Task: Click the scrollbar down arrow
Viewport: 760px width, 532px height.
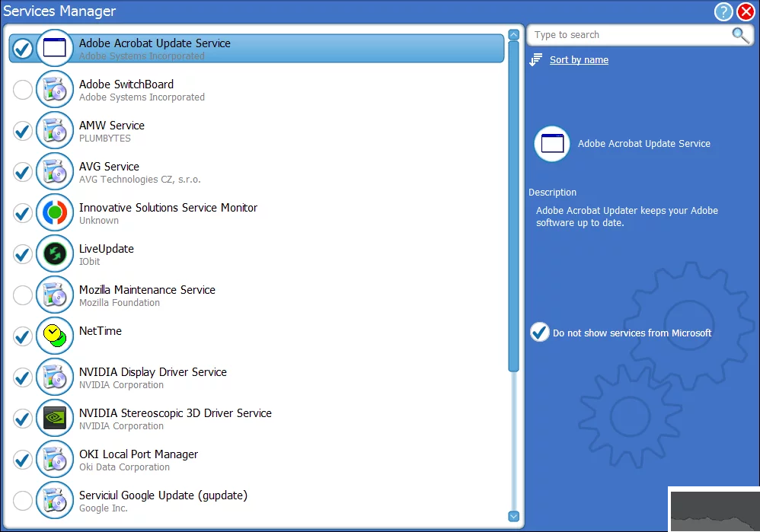Action: pyautogui.click(x=514, y=517)
